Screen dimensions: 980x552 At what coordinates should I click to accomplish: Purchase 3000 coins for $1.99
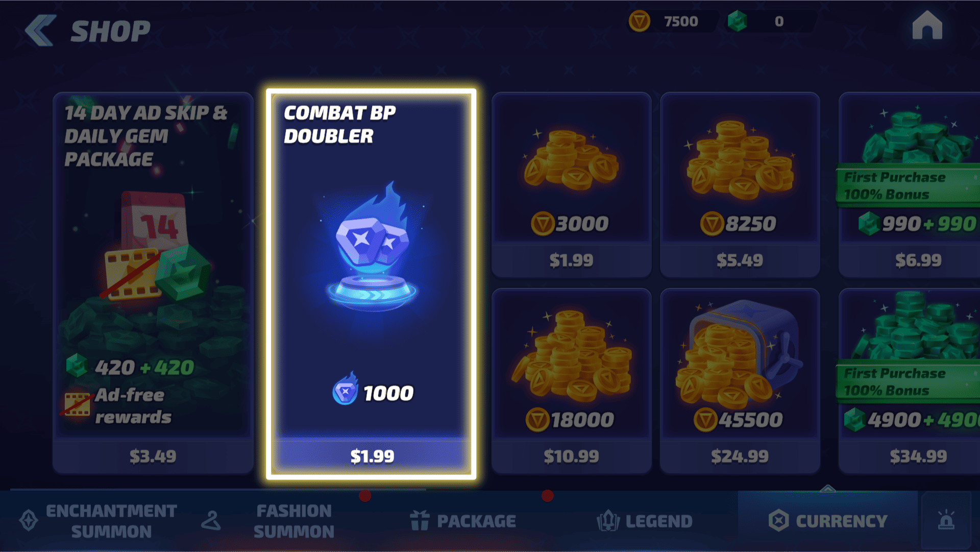pyautogui.click(x=571, y=260)
